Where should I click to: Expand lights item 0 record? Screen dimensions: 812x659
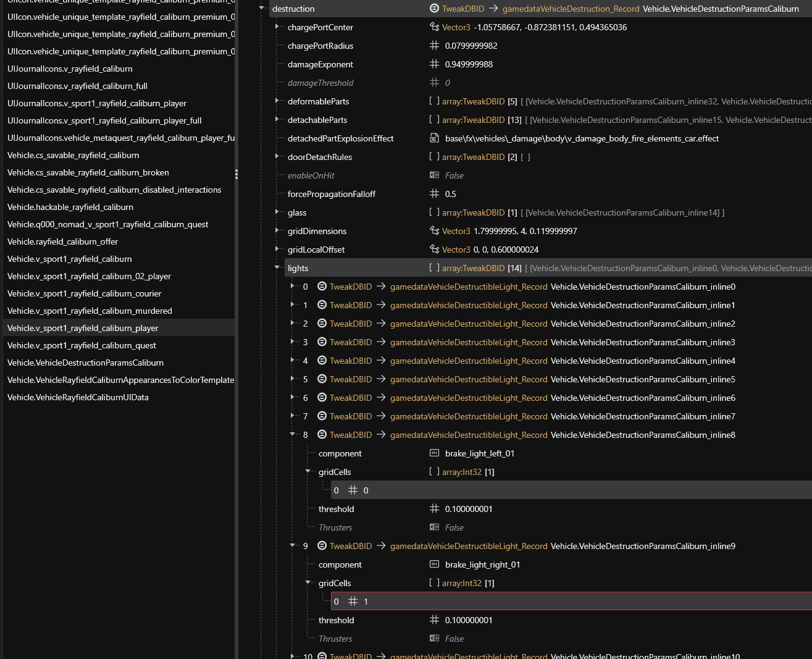(293, 287)
